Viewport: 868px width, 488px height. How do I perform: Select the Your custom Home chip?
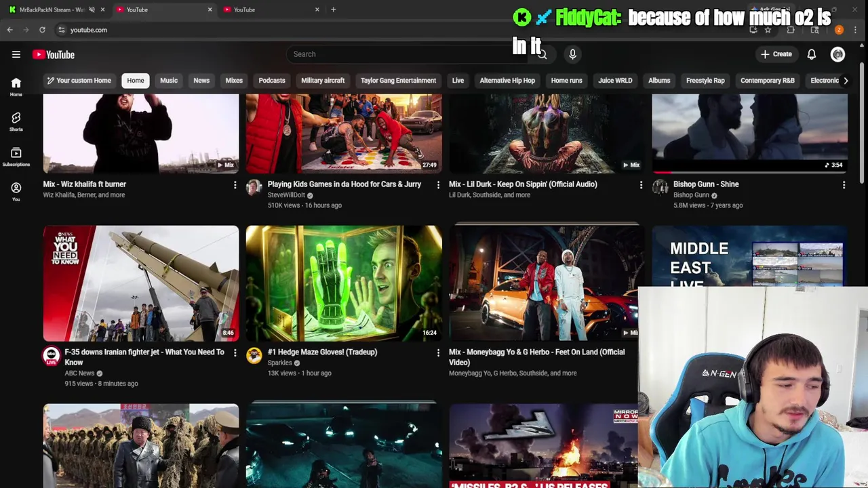[x=79, y=81]
